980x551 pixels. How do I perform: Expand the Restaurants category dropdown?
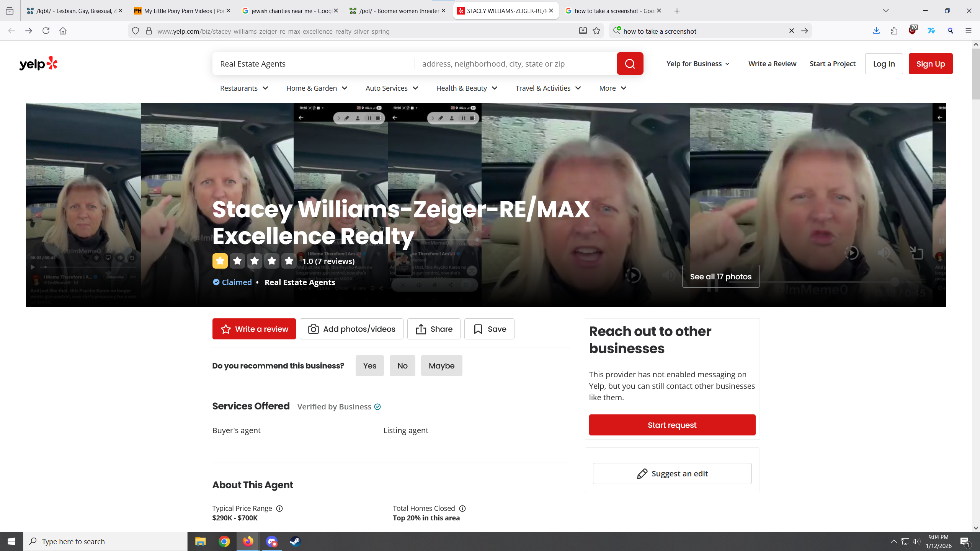click(x=244, y=88)
